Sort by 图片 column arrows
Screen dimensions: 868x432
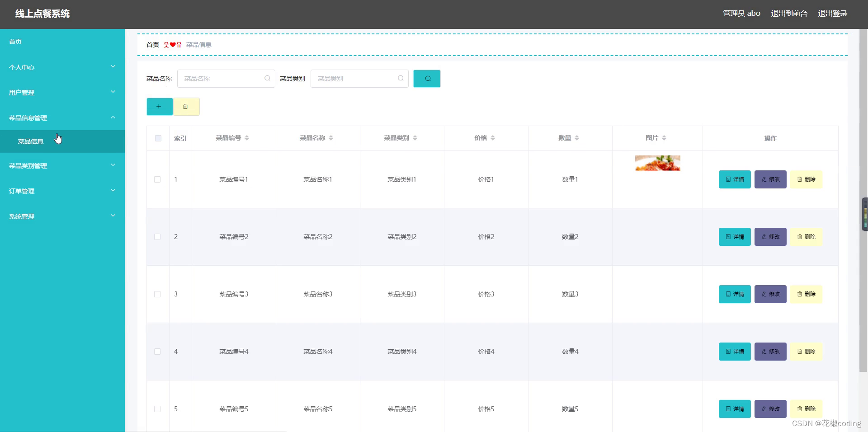point(664,138)
